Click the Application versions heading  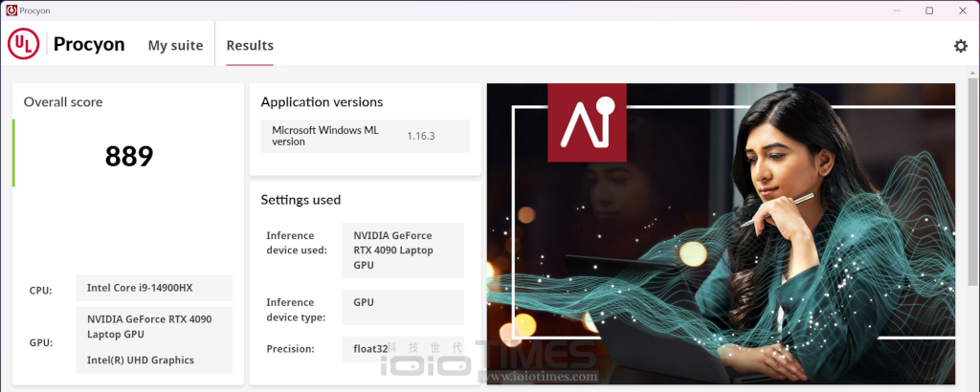click(322, 101)
